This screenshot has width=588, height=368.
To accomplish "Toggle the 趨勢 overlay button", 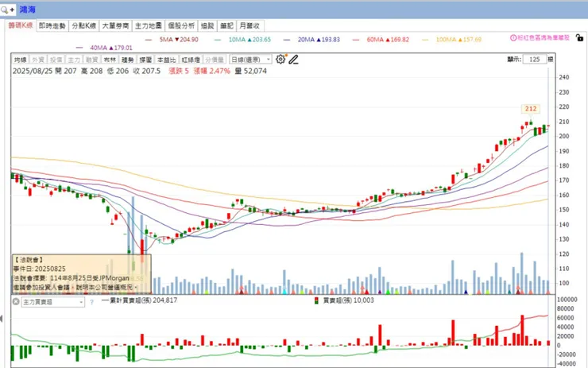I will [x=127, y=60].
